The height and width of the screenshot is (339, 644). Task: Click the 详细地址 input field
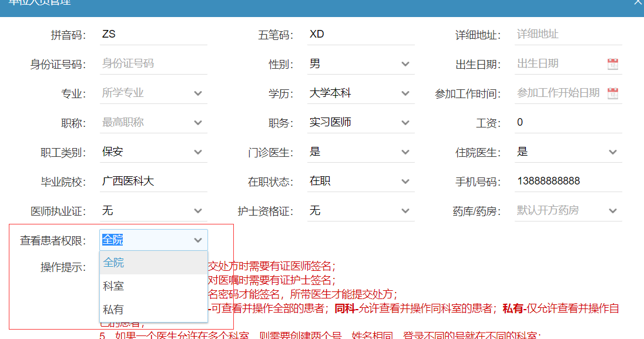click(567, 34)
